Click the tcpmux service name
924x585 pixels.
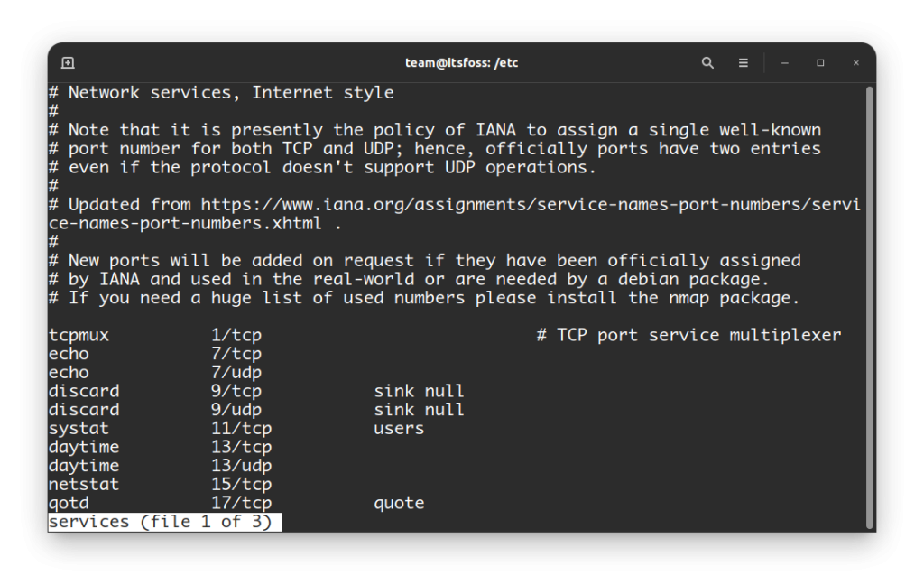pyautogui.click(x=79, y=335)
